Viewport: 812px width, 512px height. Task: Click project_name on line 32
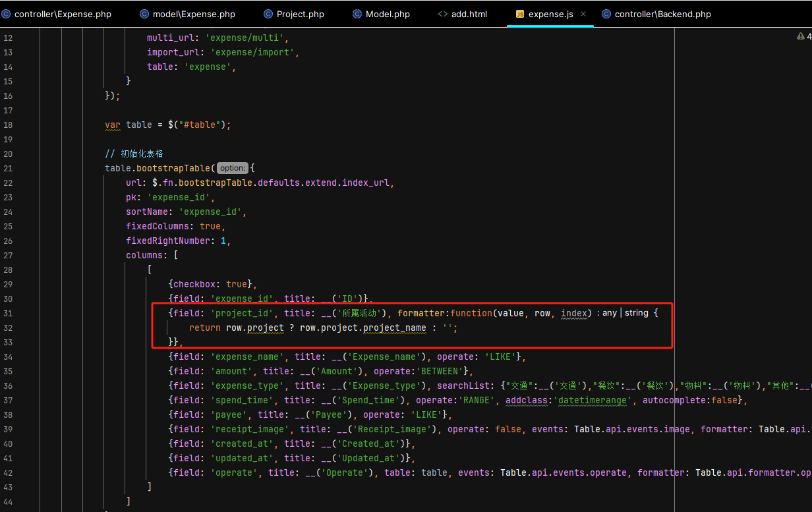point(394,327)
